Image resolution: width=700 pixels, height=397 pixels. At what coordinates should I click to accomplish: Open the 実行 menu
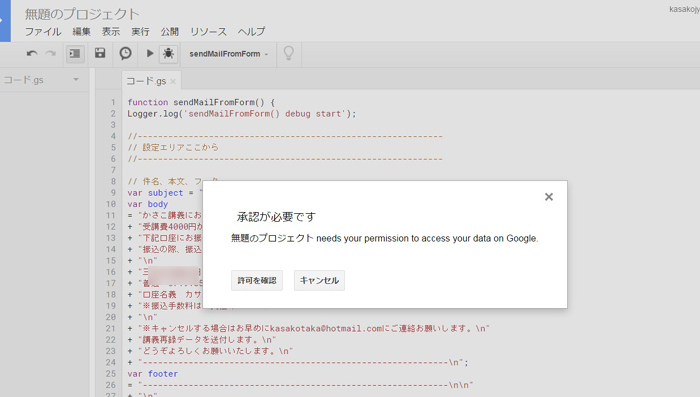click(x=140, y=32)
